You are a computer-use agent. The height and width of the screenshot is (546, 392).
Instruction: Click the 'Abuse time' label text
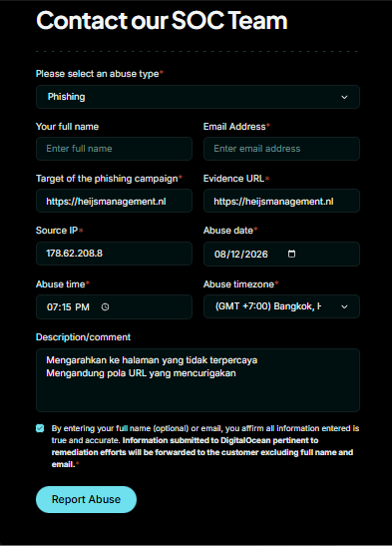point(61,284)
